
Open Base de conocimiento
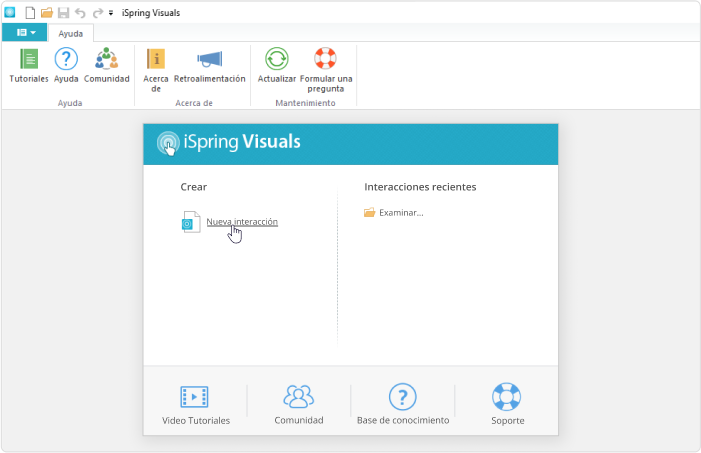pos(403,405)
